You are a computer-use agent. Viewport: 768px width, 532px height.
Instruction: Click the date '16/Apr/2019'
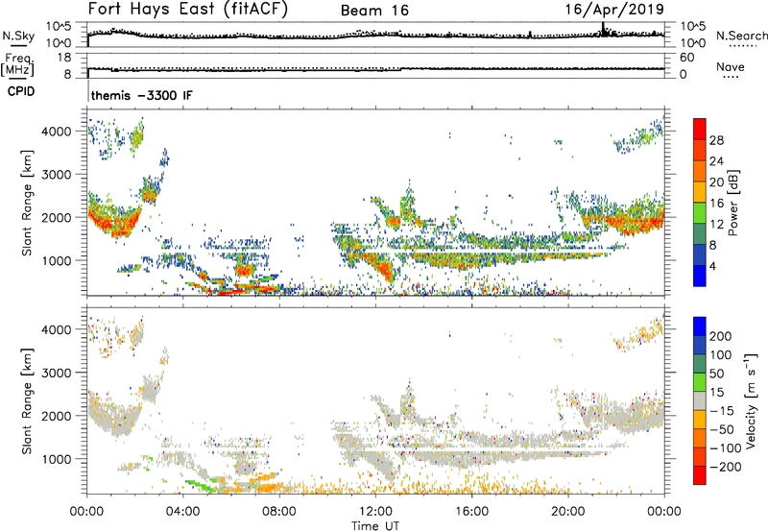coord(614,9)
